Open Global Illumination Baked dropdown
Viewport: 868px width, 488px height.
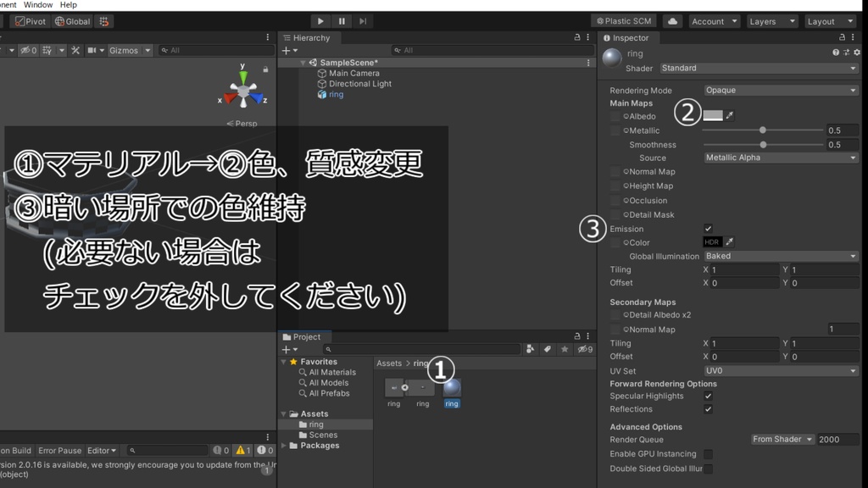[x=781, y=256]
